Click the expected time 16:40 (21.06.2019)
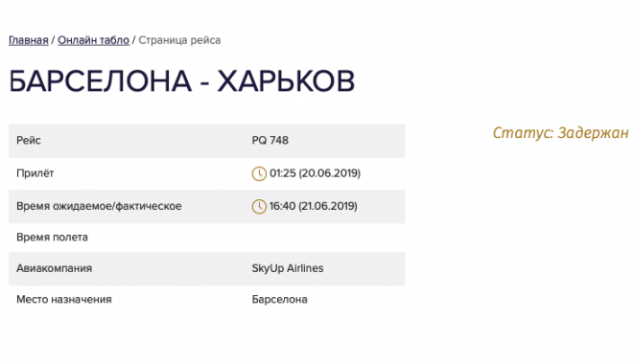This screenshot has width=633, height=364. [x=314, y=206]
